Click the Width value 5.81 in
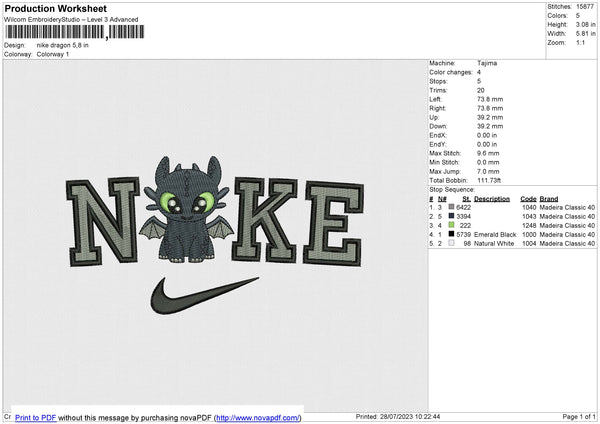Image resolution: width=600 pixels, height=424 pixels. click(585, 33)
